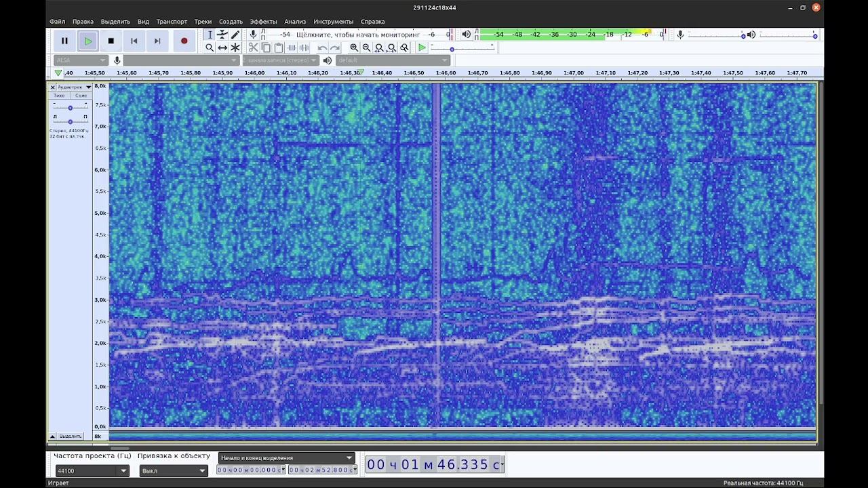Open the snap-to Выкл dropdown

(173, 470)
